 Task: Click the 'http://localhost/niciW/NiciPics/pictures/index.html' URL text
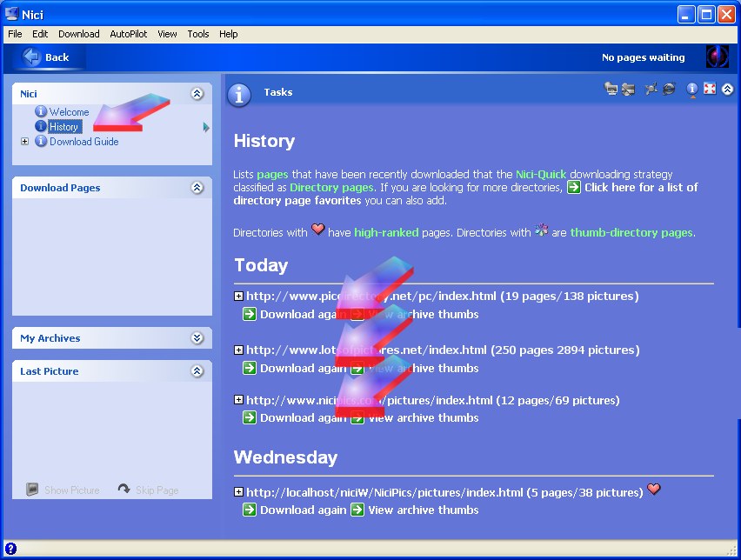[x=384, y=492]
